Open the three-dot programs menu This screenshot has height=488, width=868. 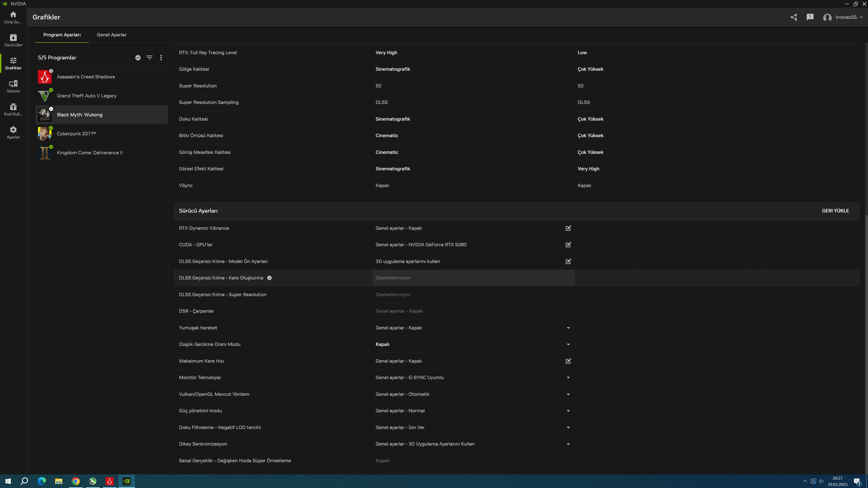(161, 58)
